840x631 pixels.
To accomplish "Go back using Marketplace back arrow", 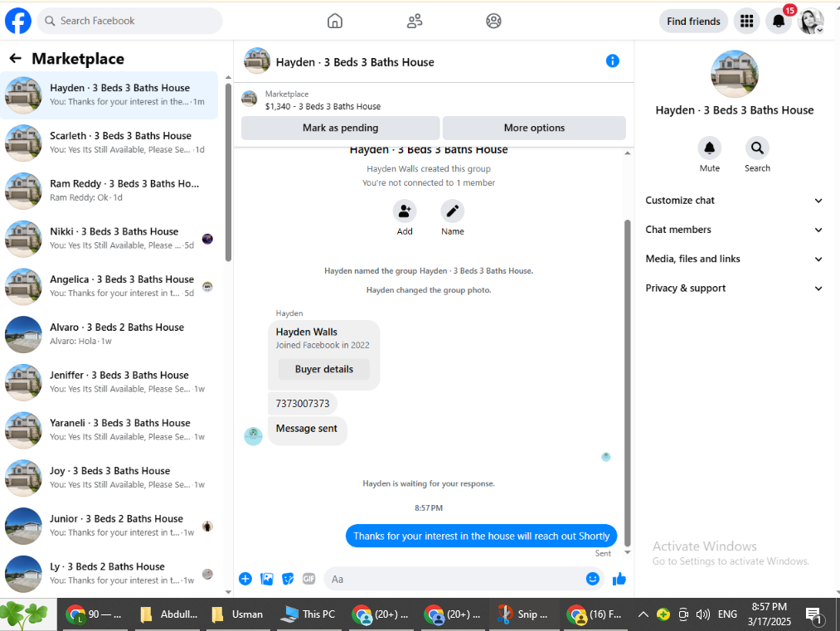I will click(x=16, y=58).
